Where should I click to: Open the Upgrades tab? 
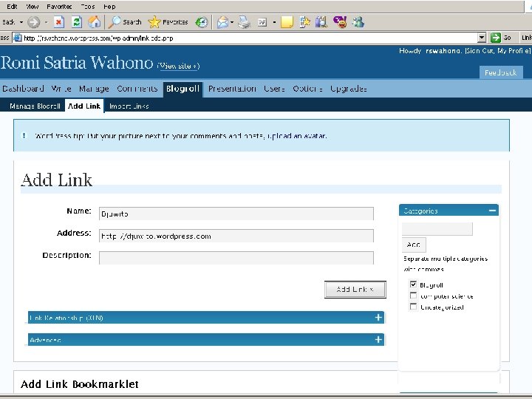point(349,89)
